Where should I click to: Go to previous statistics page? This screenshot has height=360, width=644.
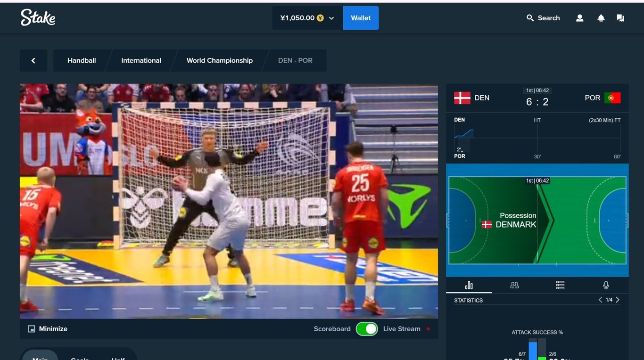pyautogui.click(x=600, y=300)
